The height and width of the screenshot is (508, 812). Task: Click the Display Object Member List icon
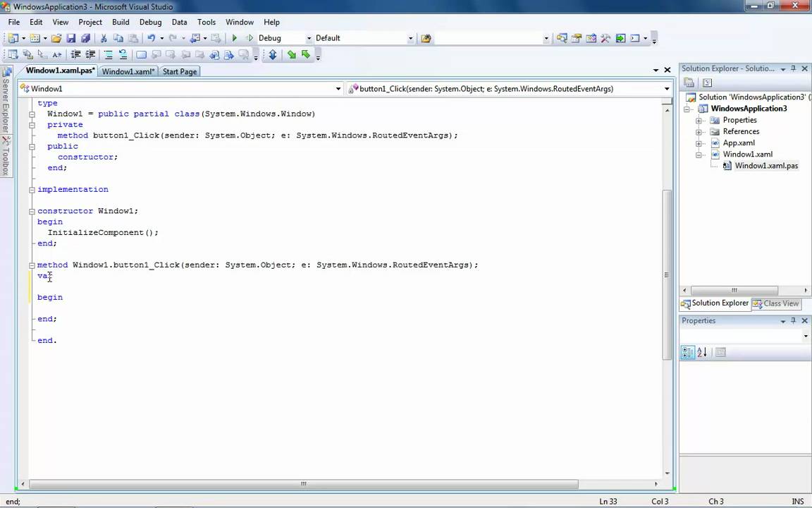click(x=13, y=54)
